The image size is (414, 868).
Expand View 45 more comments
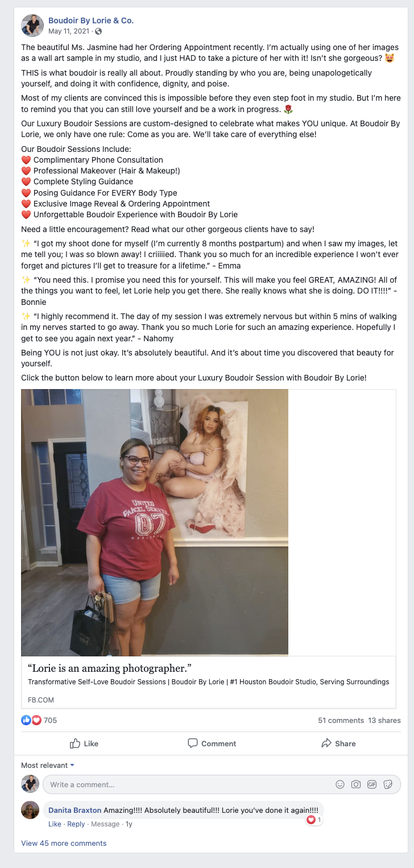(x=64, y=843)
